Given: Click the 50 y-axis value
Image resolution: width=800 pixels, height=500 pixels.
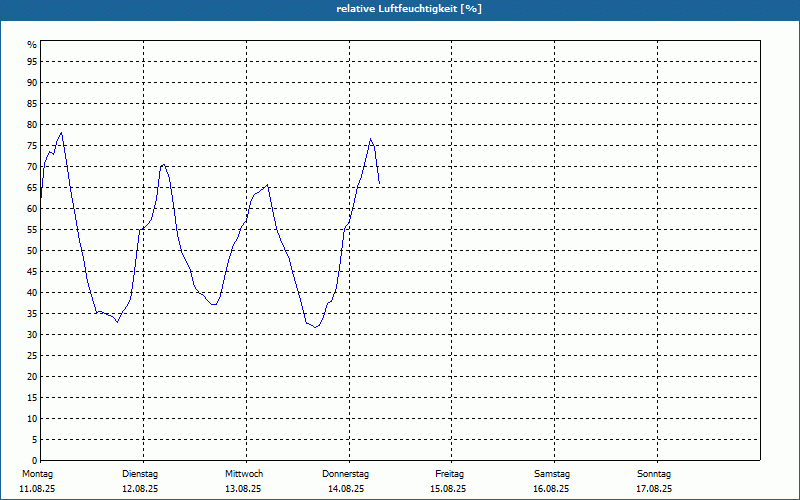Looking at the screenshot, I should click(32, 251).
